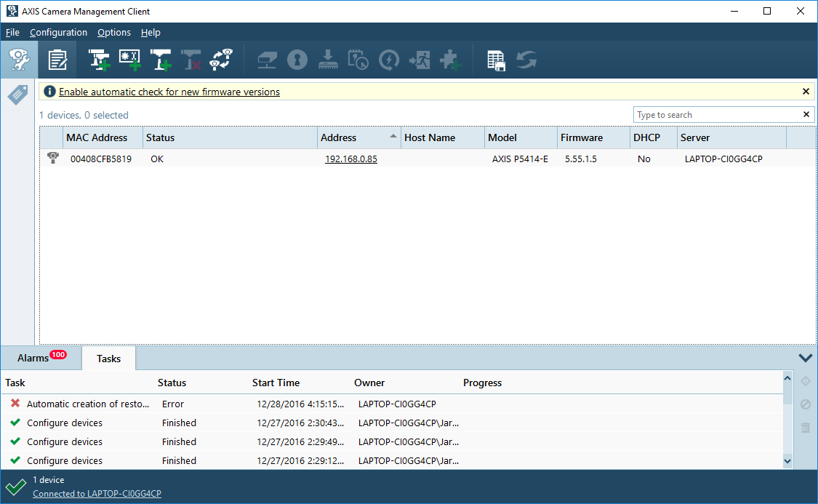
Task: Click the user credentials keyhole icon
Action: pyautogui.click(x=297, y=60)
